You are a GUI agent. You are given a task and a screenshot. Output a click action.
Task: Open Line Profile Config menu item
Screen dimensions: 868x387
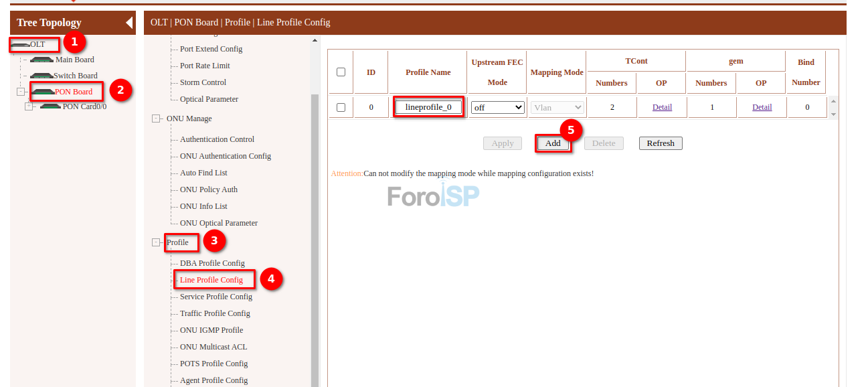211,280
